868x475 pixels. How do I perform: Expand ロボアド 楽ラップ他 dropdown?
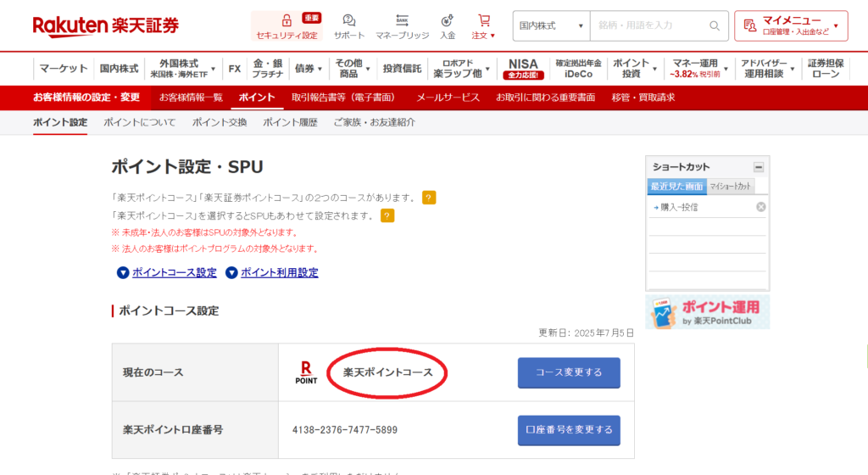pos(461,69)
